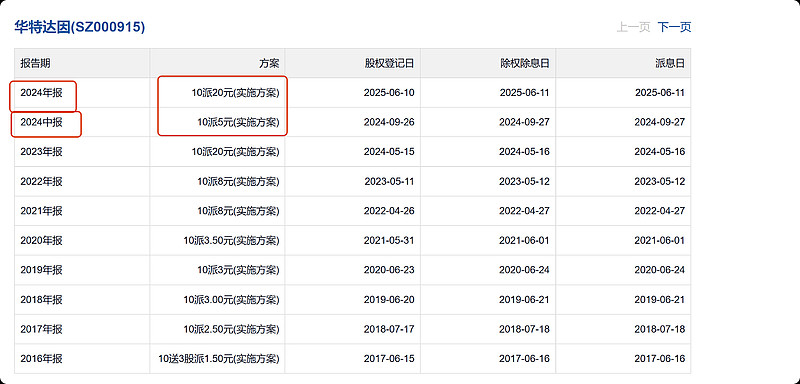Click record date 2022-04-26
800x384 pixels.
click(389, 211)
